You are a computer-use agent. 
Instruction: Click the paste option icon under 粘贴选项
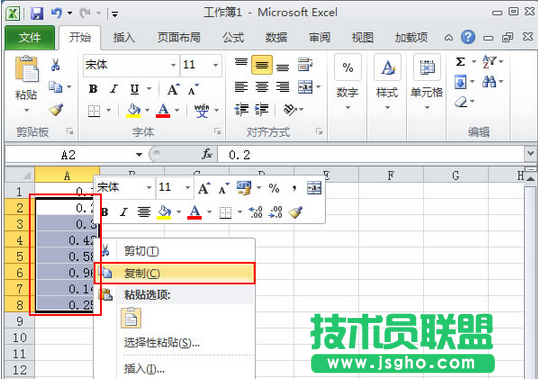pos(131,318)
